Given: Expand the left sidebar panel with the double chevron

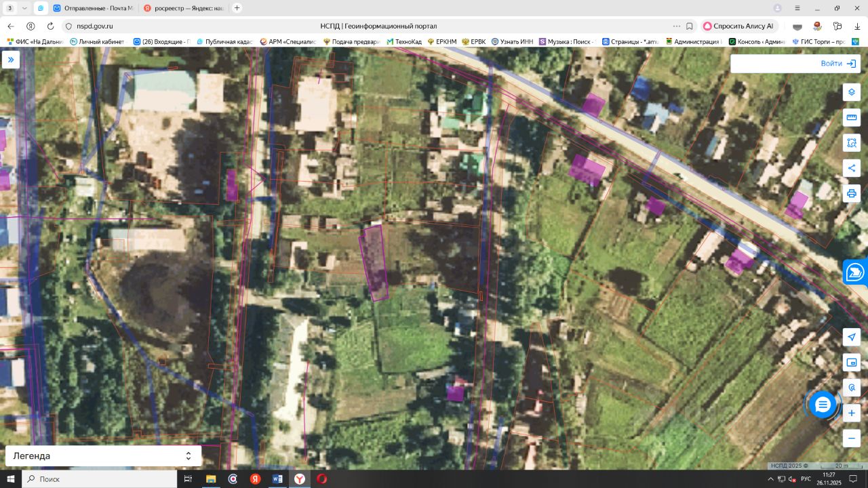Looking at the screenshot, I should [x=10, y=60].
